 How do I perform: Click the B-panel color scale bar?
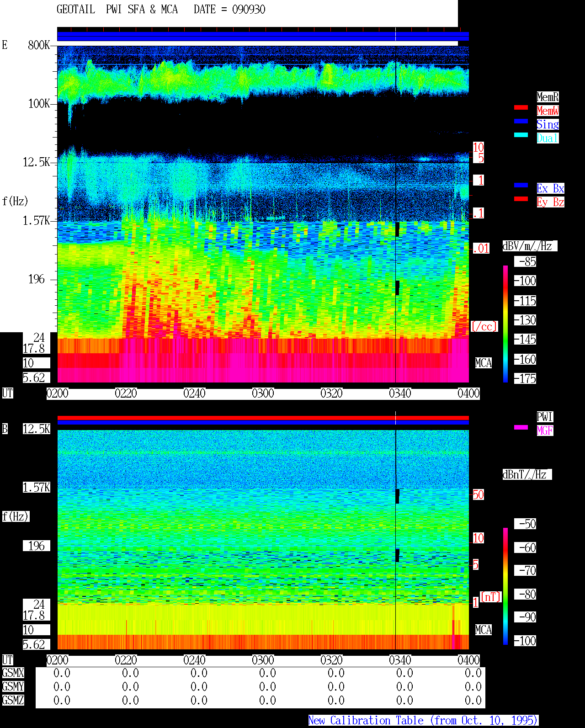tap(505, 586)
